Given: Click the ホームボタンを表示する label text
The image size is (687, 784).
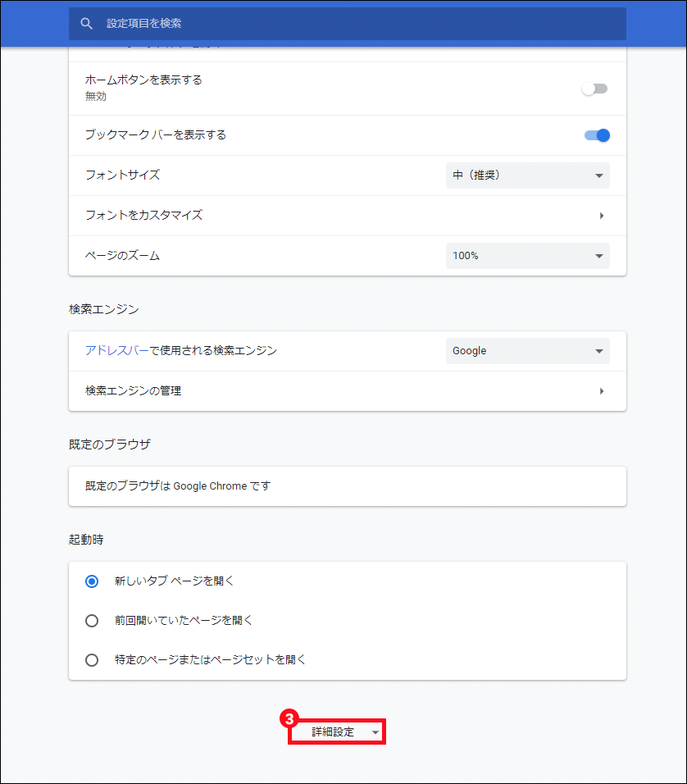Looking at the screenshot, I should (x=143, y=80).
